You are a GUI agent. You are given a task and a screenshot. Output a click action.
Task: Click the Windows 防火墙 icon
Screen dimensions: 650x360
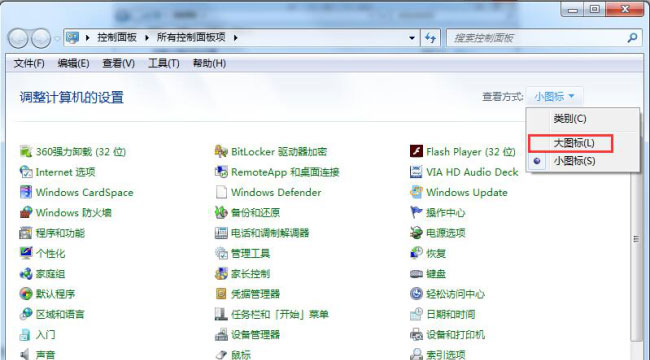26,212
